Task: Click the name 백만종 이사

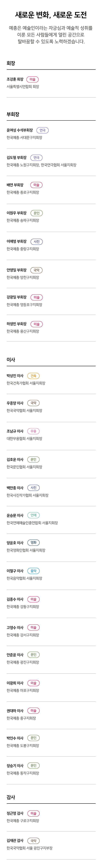Action: tap(15, 488)
